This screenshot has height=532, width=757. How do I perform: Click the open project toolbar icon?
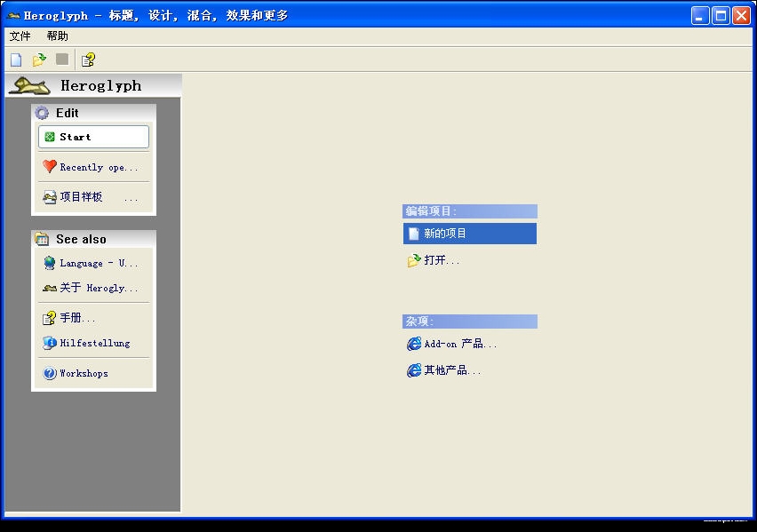39,60
